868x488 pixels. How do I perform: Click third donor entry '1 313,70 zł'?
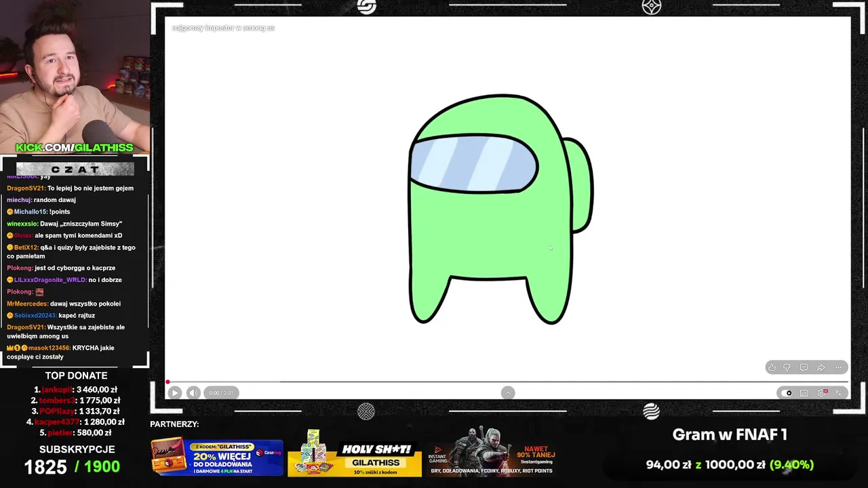click(x=75, y=411)
